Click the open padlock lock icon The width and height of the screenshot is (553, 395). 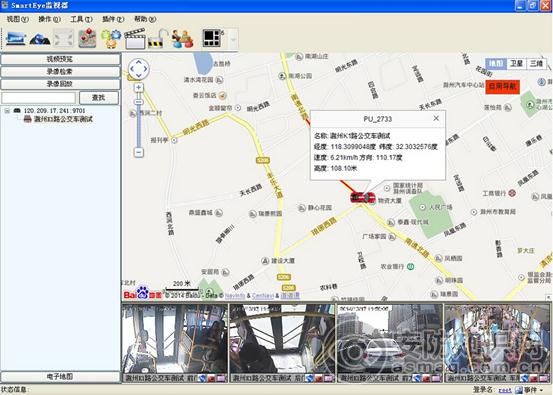(158, 38)
